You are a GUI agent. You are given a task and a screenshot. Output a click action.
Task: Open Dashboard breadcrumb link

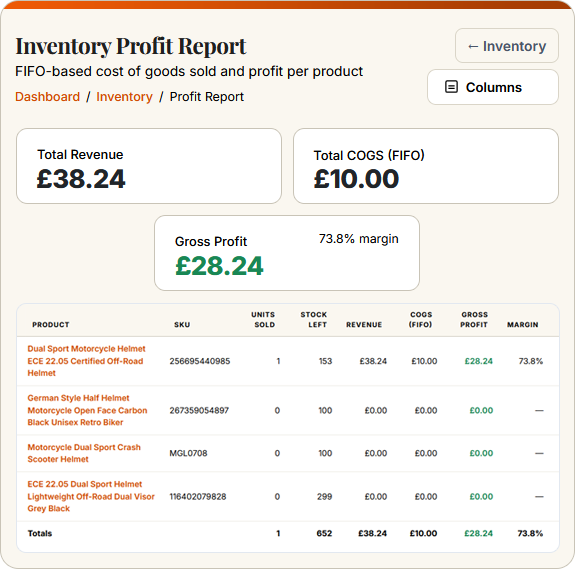click(47, 97)
